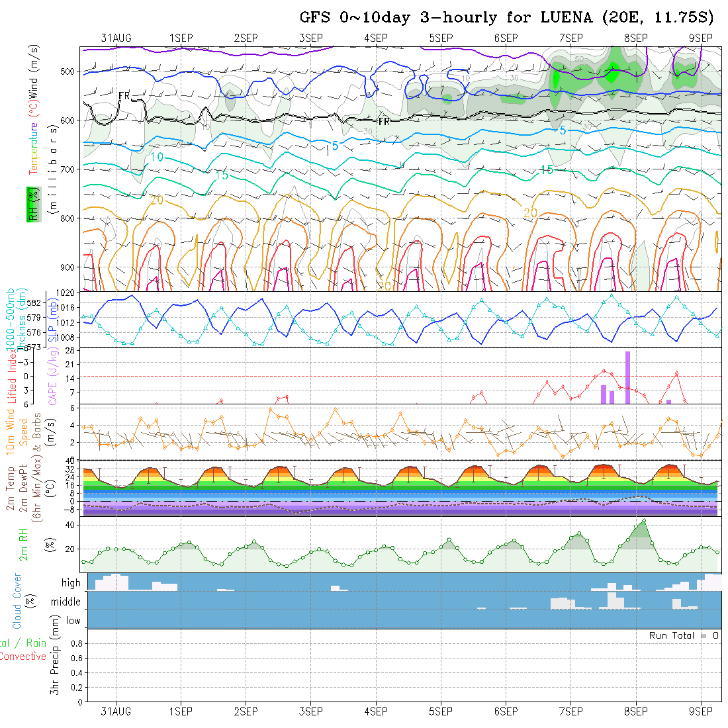Select the 4SEP marker on top axis
728x728 pixels.
pos(375,38)
